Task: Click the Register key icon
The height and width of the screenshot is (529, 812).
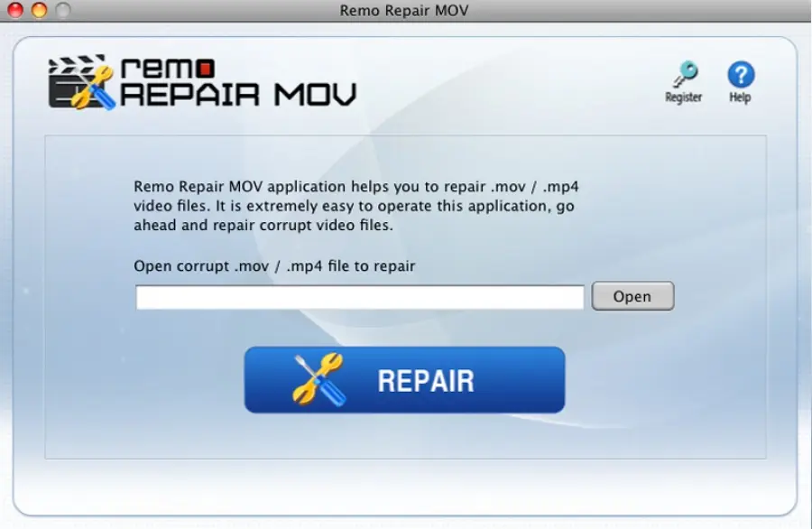Action: [685, 74]
